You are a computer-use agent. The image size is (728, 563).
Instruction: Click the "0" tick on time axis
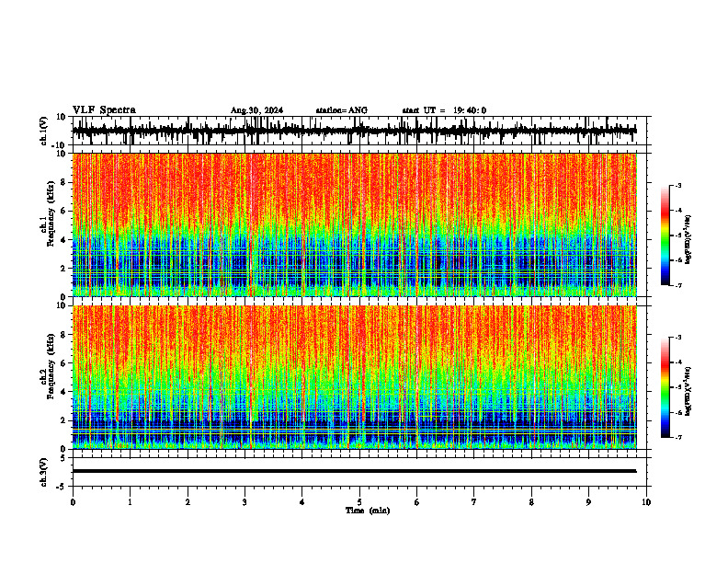click(x=73, y=502)
